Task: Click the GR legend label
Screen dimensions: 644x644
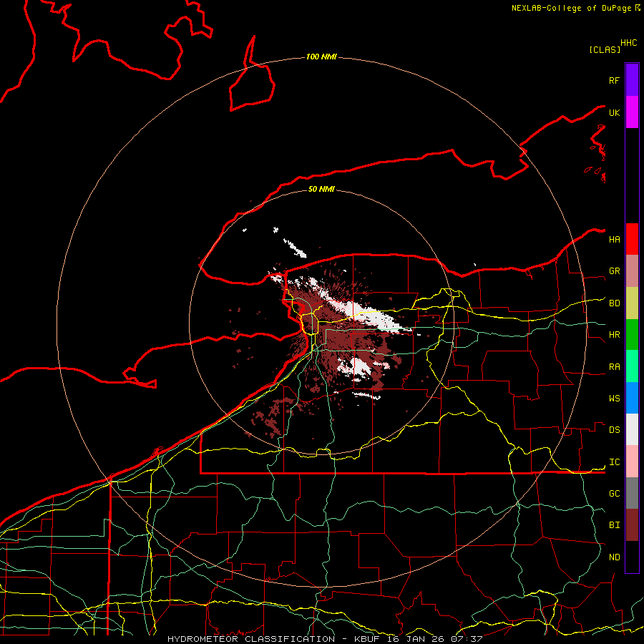Action: click(x=614, y=271)
